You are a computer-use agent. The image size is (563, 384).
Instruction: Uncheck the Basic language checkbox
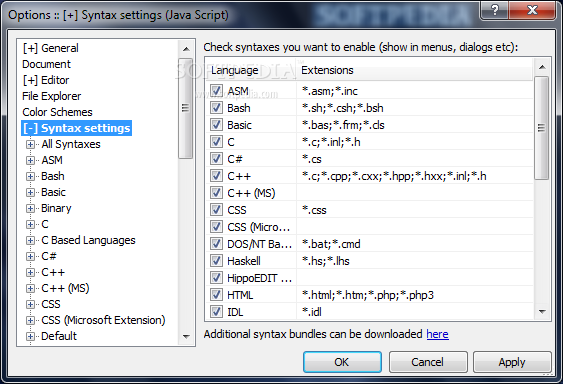point(216,125)
